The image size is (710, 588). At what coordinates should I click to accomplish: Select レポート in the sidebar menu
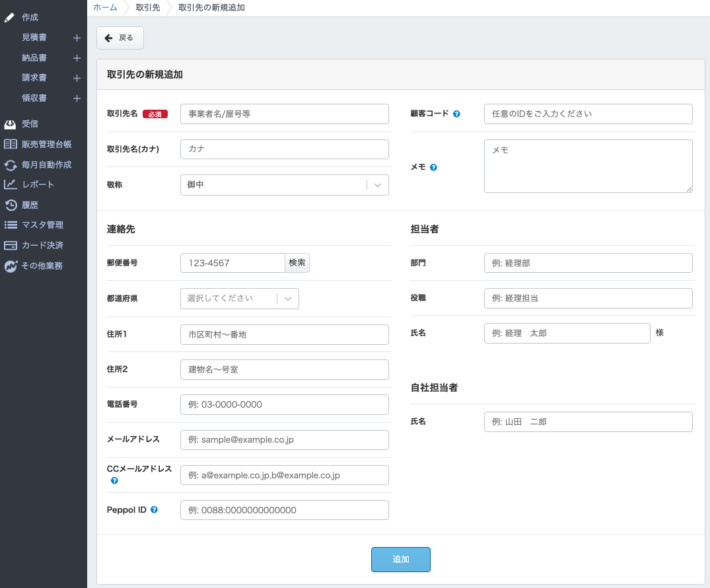pos(38,184)
